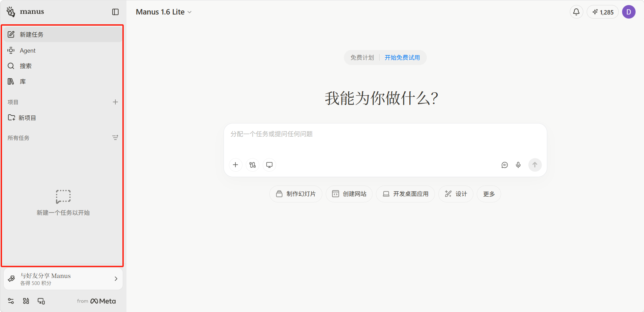
Task: Choose the 设计 suggestion
Action: [456, 194]
